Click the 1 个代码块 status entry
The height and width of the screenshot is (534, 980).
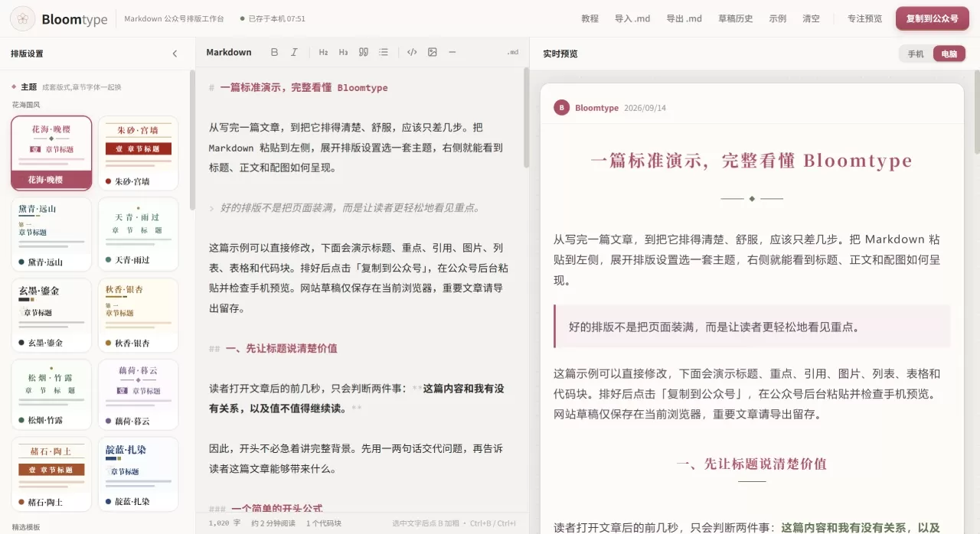click(x=324, y=523)
